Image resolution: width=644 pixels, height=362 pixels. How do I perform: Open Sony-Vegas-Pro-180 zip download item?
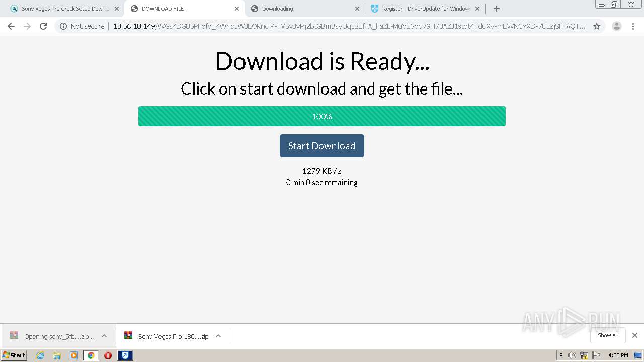[167, 336]
